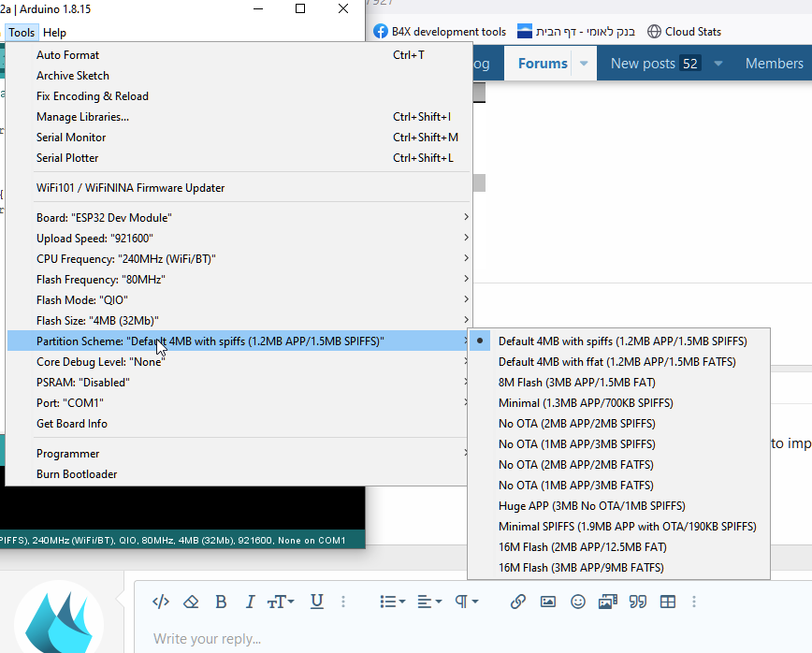Select No OTA 1MB APP/3MB FATFS
This screenshot has width=812, height=653.
click(619, 486)
